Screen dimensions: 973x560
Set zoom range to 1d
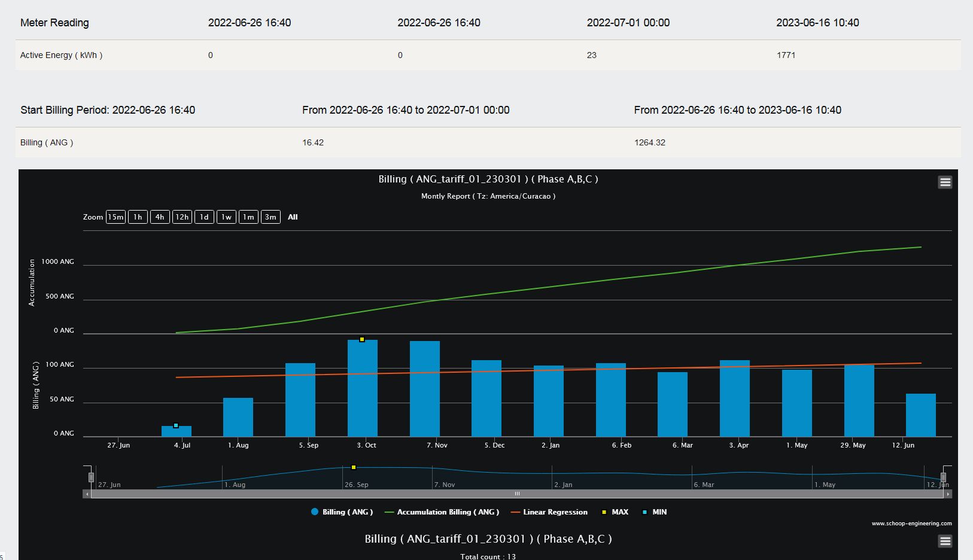coord(204,217)
